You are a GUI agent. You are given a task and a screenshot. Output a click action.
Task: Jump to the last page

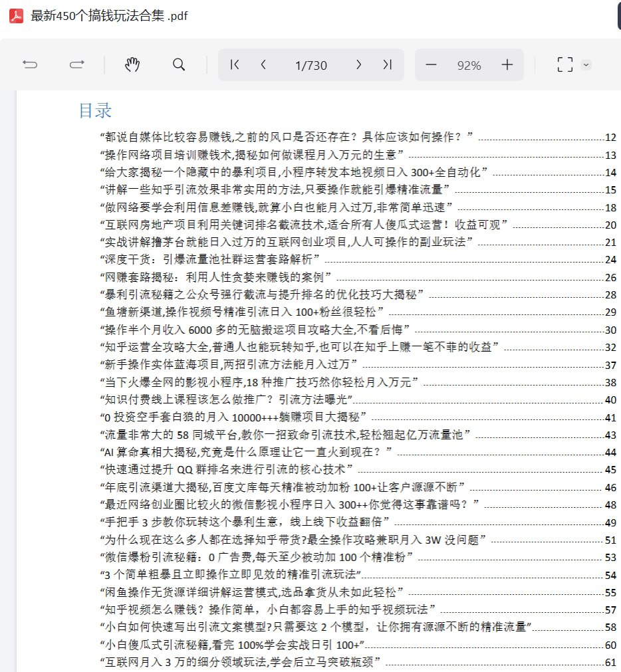tap(388, 64)
